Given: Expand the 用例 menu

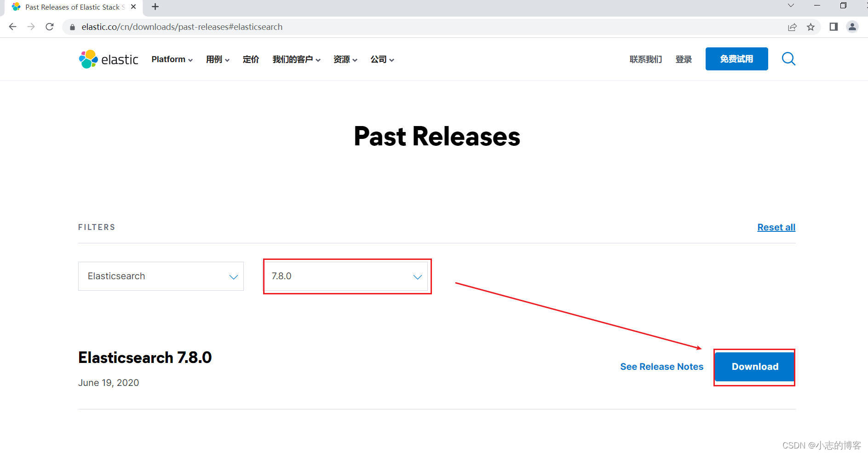Looking at the screenshot, I should point(218,59).
